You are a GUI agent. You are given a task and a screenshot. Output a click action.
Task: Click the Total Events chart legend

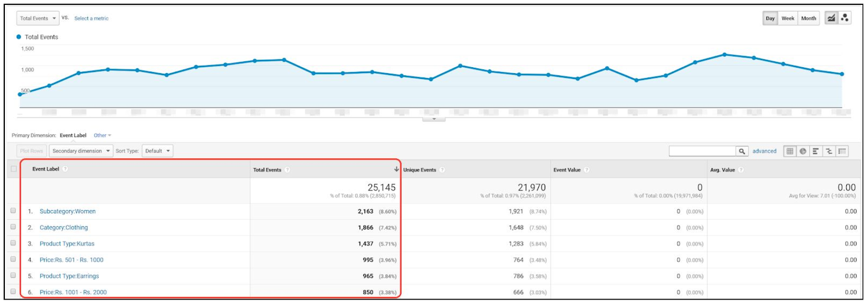click(x=37, y=37)
